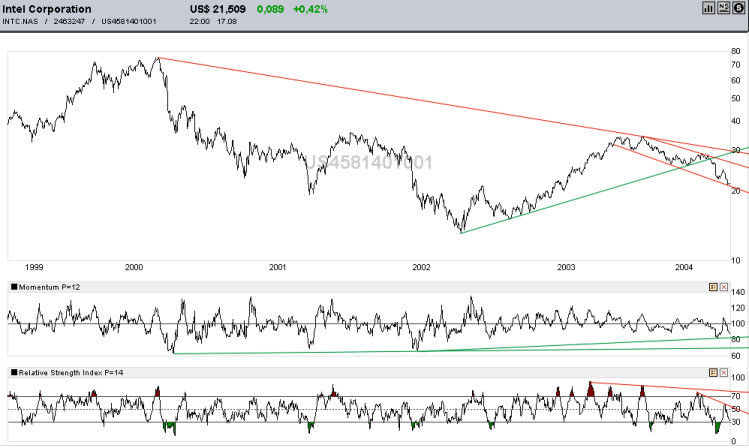Click the 2001 year axis label
This screenshot has height=448, width=749.
coord(278,267)
